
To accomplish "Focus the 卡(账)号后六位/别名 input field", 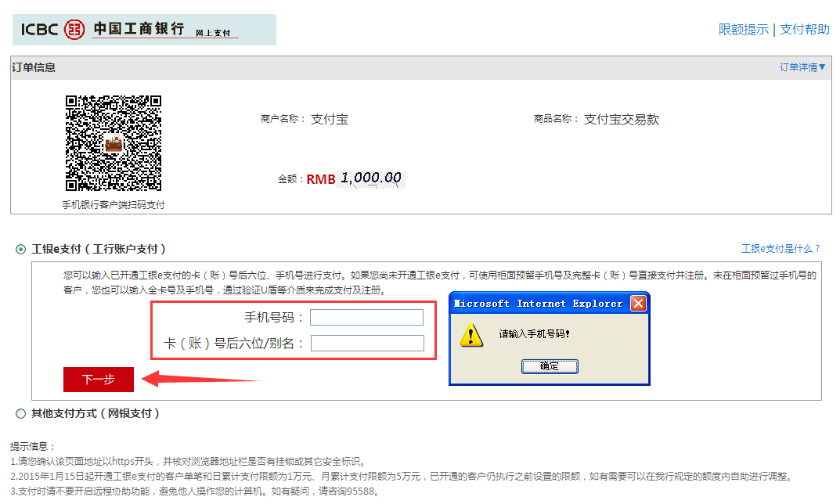I will (367, 343).
